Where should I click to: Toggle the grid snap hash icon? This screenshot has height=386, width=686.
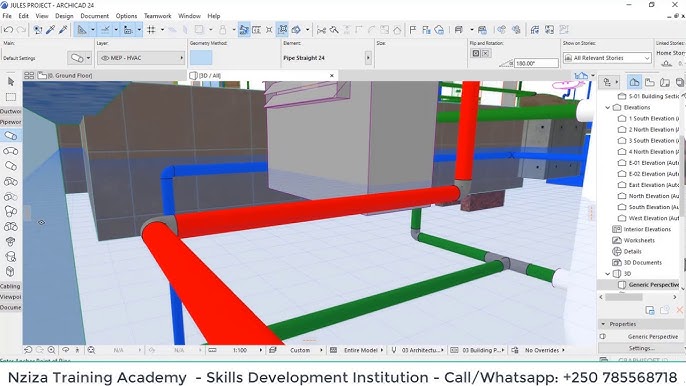point(151,30)
